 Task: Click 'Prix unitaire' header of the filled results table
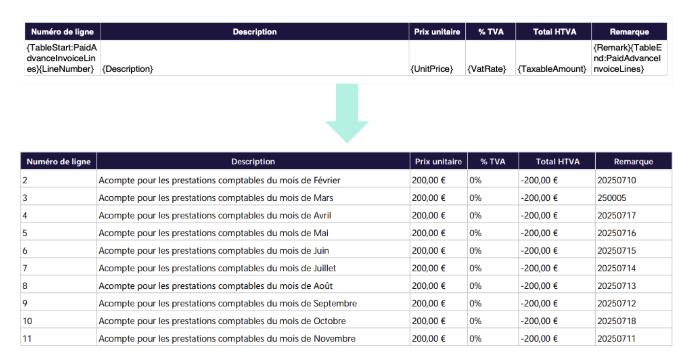pyautogui.click(x=438, y=161)
